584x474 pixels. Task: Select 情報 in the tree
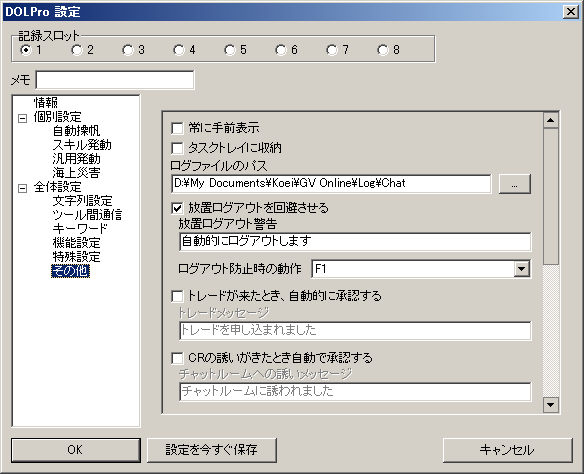tap(45, 102)
